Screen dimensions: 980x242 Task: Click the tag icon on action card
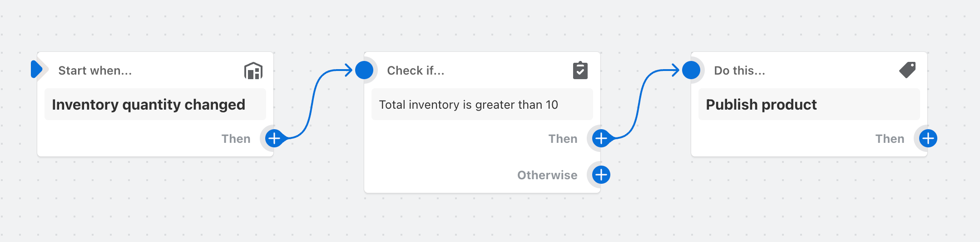click(907, 70)
